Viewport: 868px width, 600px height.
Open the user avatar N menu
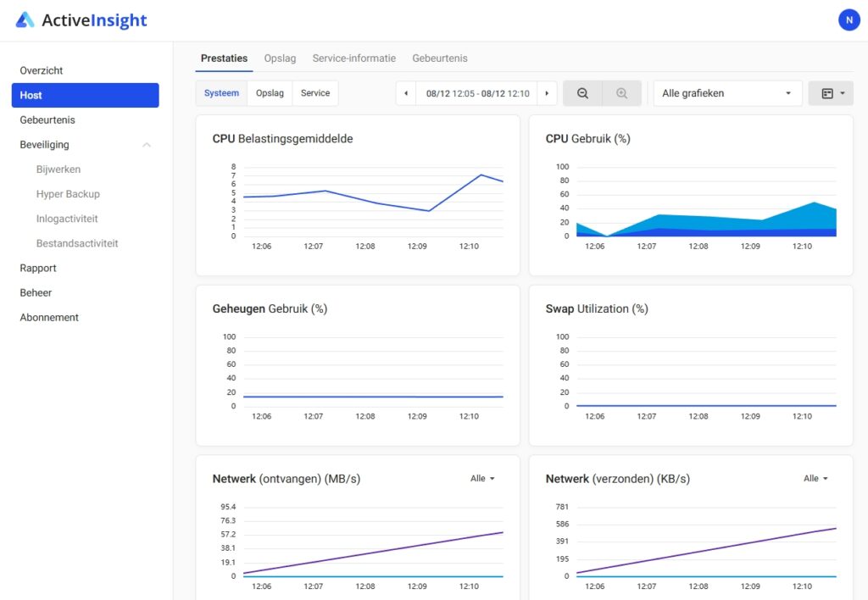coord(849,20)
